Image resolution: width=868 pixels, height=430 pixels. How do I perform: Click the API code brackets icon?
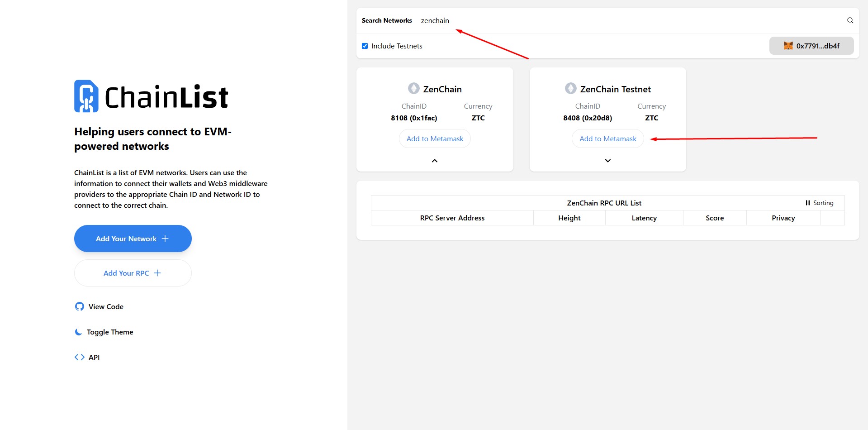coord(80,357)
